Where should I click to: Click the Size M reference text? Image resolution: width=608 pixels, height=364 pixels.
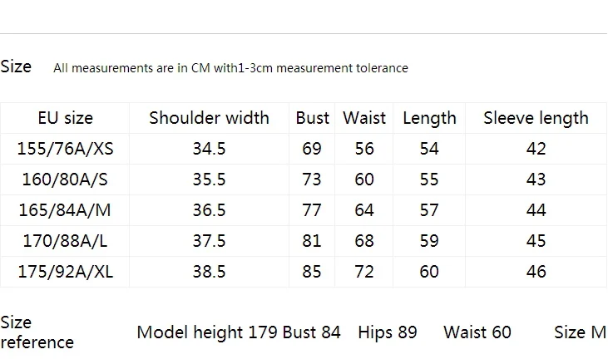[580, 332]
